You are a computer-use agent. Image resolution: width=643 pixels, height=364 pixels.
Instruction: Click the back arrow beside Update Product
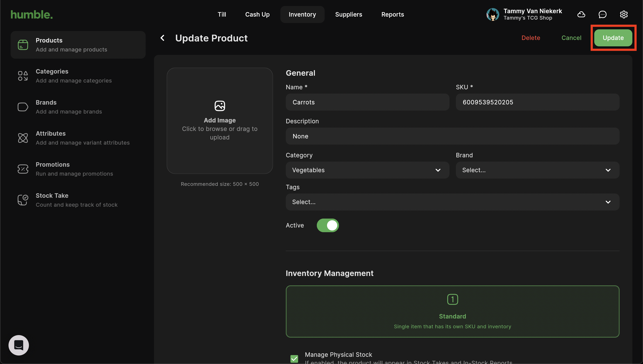click(162, 38)
